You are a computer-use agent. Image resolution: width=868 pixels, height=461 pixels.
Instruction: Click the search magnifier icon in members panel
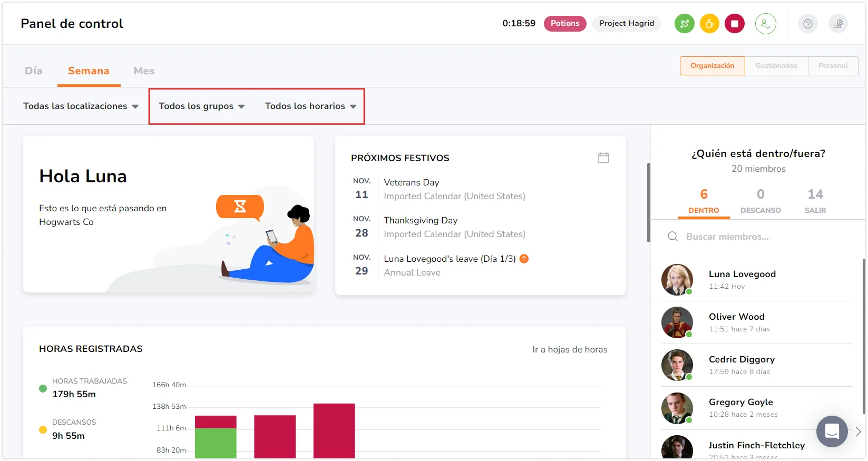point(672,237)
